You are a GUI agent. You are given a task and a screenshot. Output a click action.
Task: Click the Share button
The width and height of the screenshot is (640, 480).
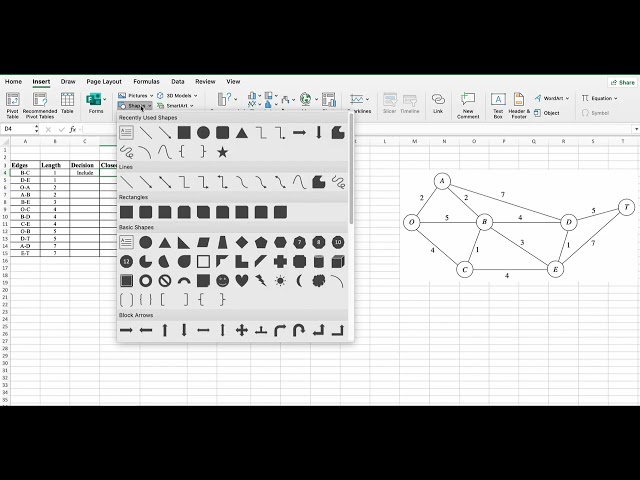click(622, 82)
